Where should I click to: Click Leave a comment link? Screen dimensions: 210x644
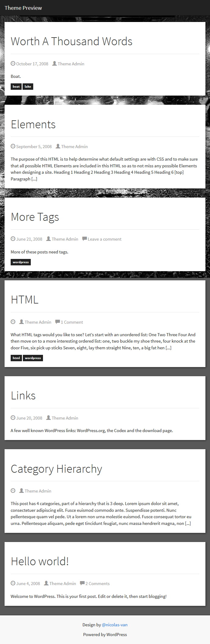click(x=105, y=239)
